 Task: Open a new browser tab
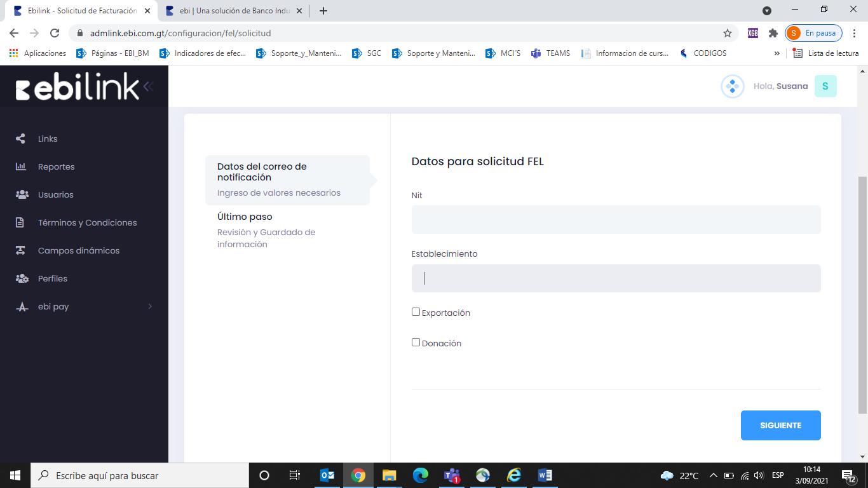click(323, 11)
